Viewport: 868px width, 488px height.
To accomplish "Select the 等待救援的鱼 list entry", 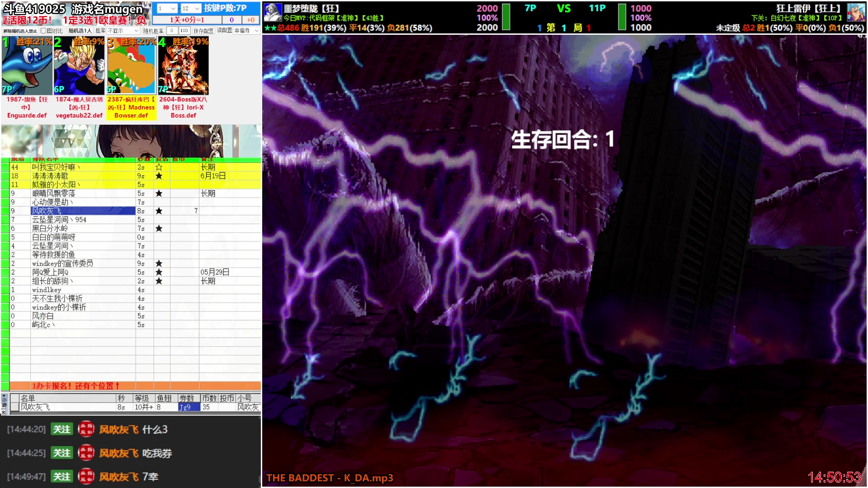I will click(83, 255).
